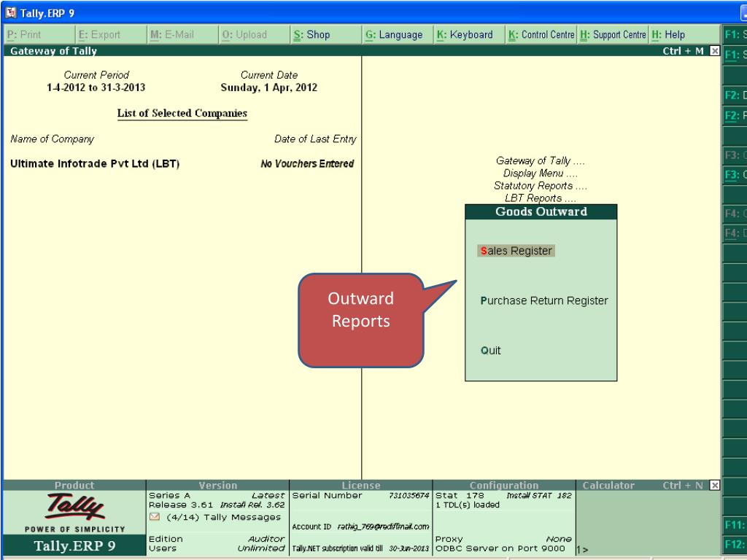Close the Gateway of Tally panel
Screen dimensions: 747x560
(x=715, y=51)
